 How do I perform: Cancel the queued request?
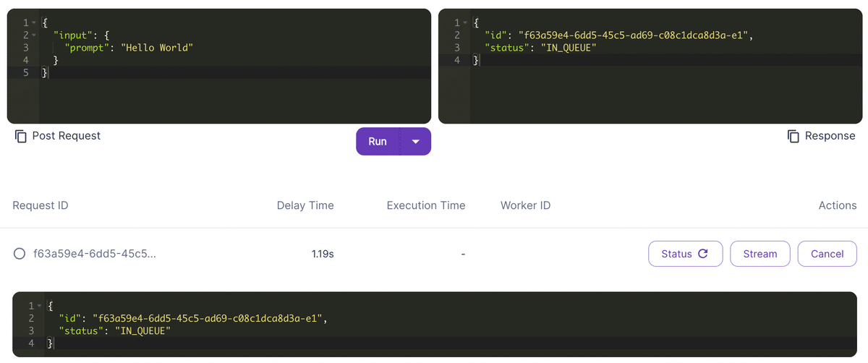[827, 254]
